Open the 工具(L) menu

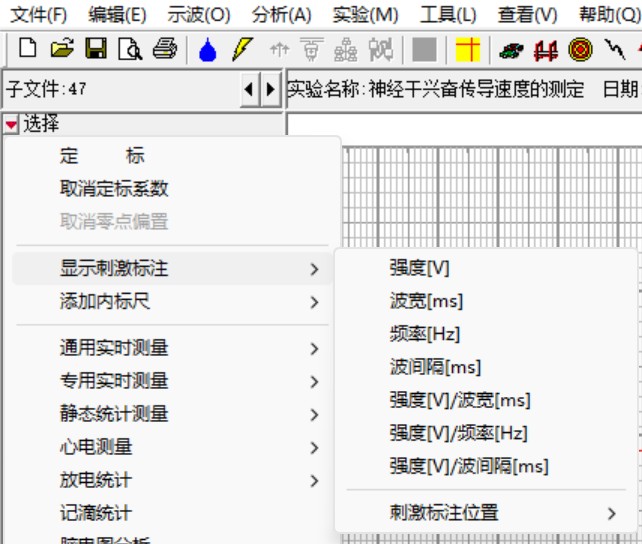coord(448,15)
